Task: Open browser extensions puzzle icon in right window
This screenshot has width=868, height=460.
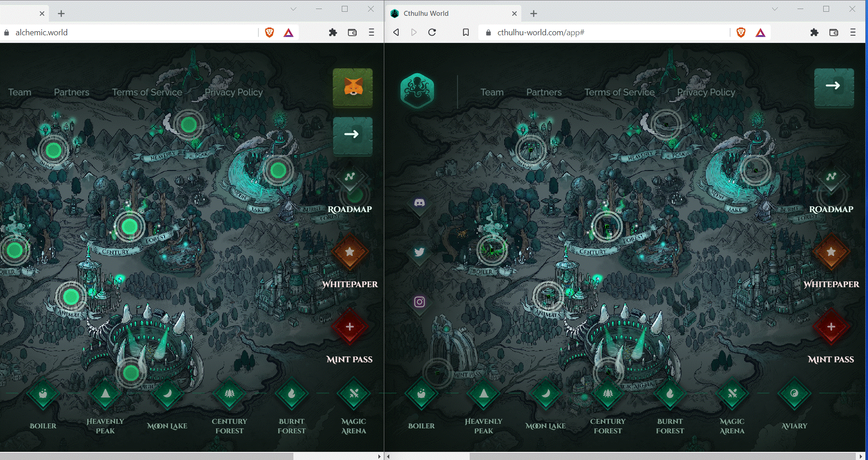Action: pos(814,33)
